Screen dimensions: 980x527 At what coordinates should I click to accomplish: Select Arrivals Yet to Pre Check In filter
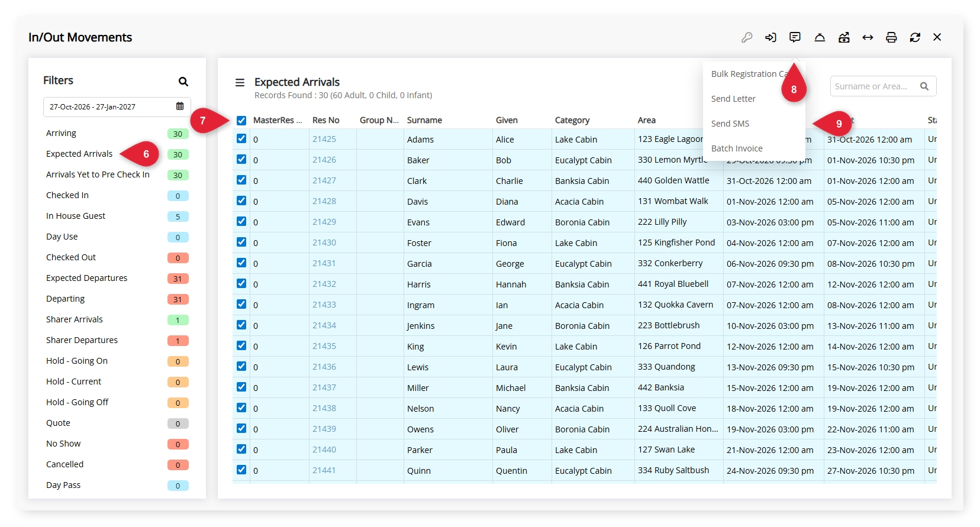coord(98,174)
